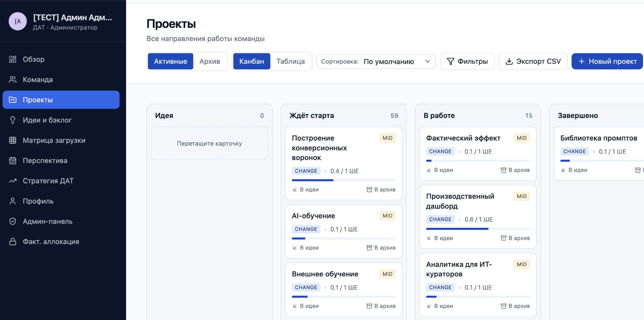644x320 pixels.
Task: Click archive icon on Внешнее обучение card
Action: (369, 306)
